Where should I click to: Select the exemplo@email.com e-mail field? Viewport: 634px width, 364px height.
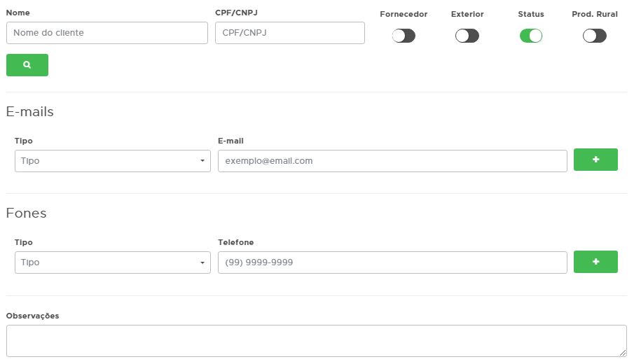point(392,161)
